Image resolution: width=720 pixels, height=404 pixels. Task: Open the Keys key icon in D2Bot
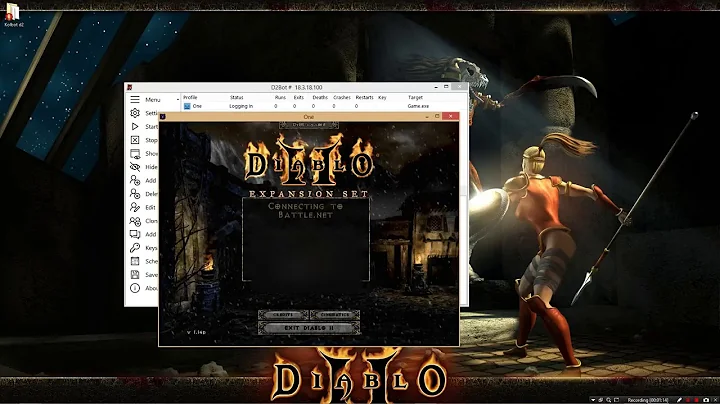point(135,248)
